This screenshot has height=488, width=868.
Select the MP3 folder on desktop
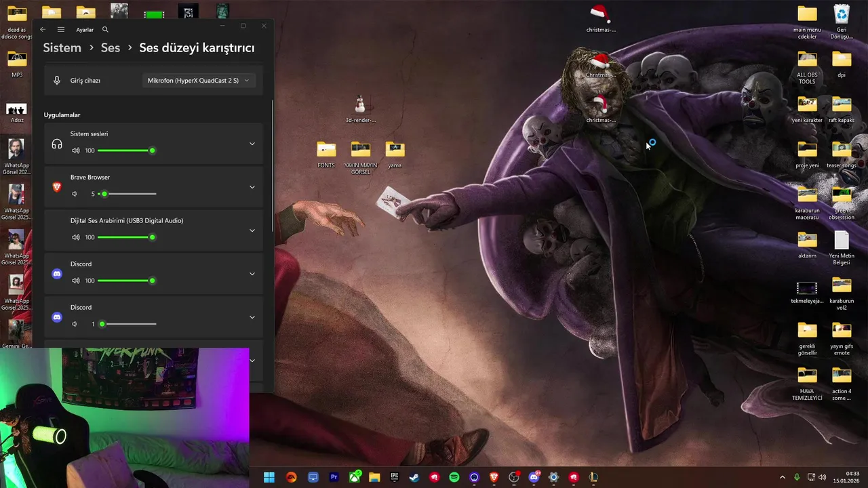[17, 64]
